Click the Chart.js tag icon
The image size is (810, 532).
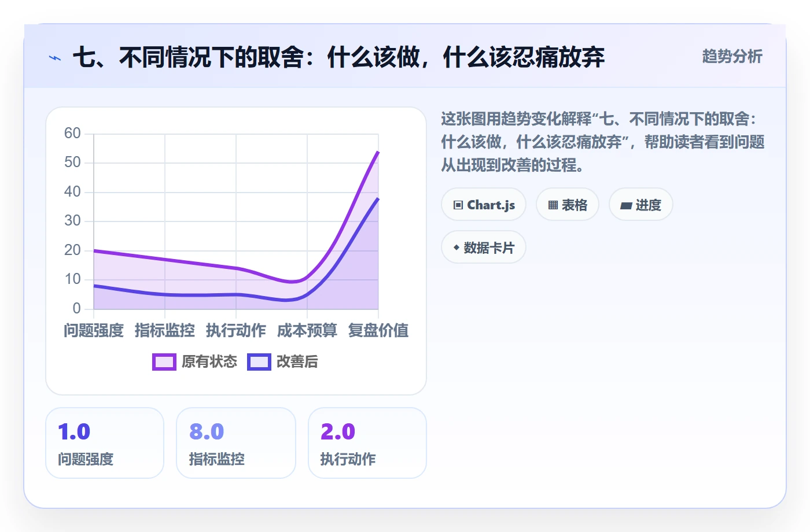click(458, 205)
